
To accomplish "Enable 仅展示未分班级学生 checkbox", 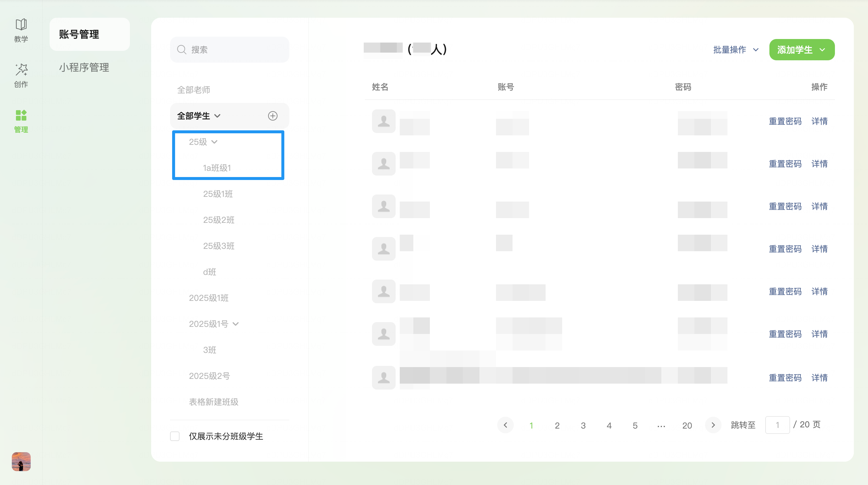I will 175,436.
